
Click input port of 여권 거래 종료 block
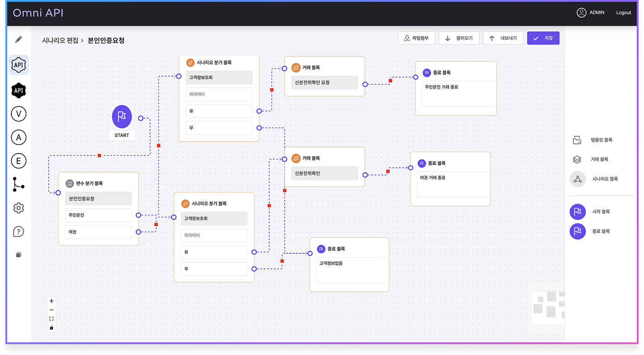pos(411,168)
